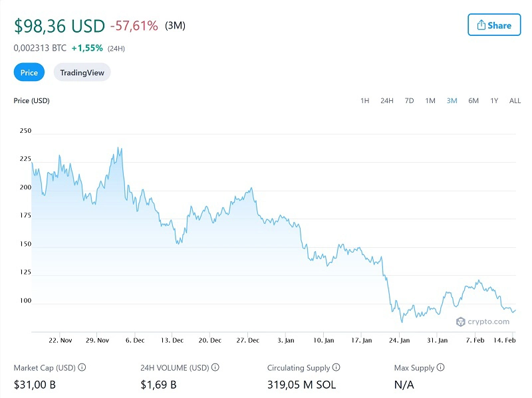Click the crypto.com watermark logo

coord(483,322)
